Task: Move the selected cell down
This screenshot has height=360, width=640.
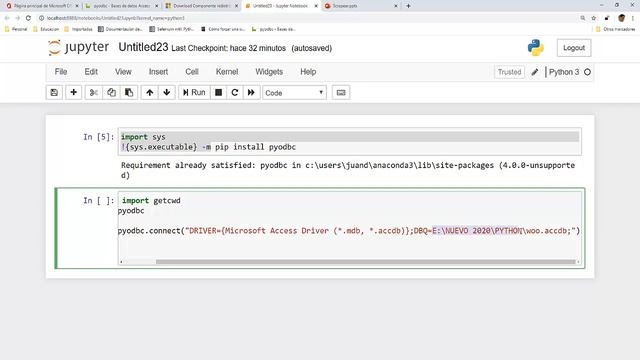Action: pos(167,93)
